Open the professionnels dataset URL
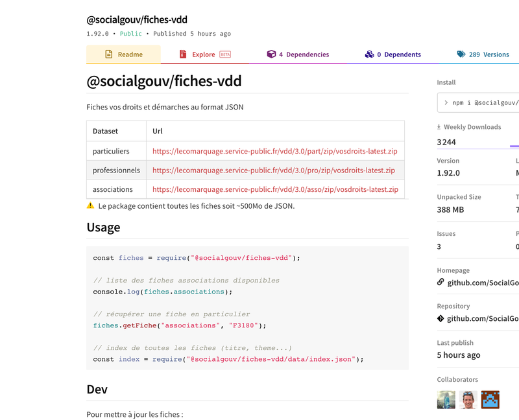This screenshot has height=420, width=519. point(273,170)
